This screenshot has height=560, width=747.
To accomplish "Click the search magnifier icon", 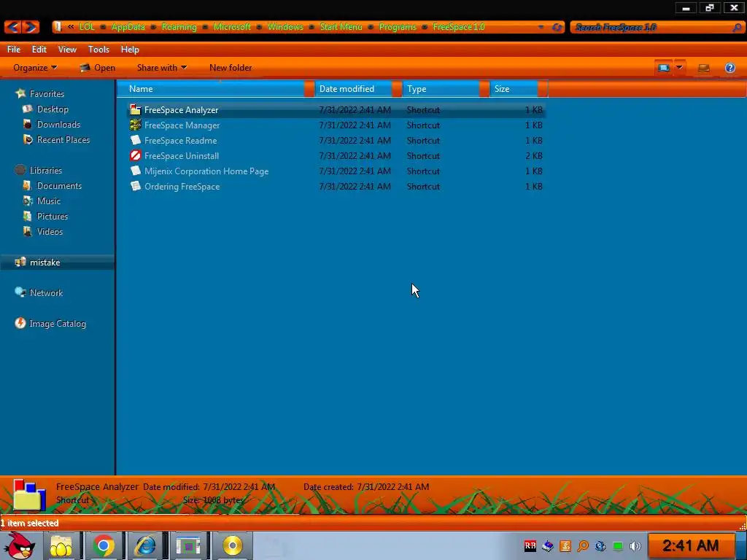I will click(x=737, y=27).
